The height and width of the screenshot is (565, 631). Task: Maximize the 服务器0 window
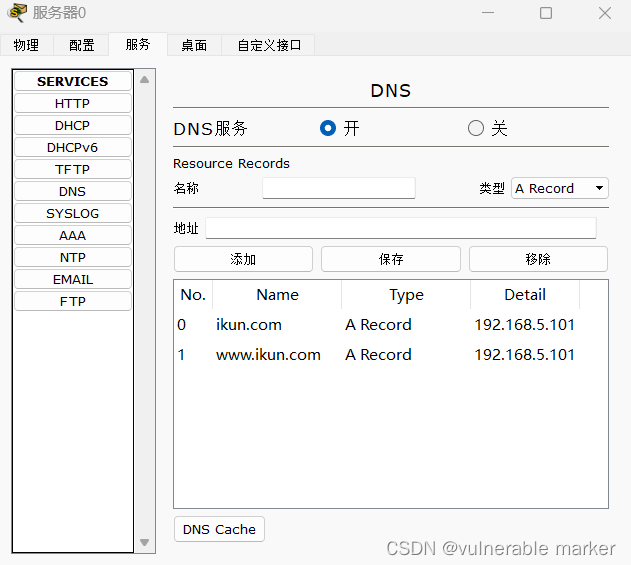point(546,13)
